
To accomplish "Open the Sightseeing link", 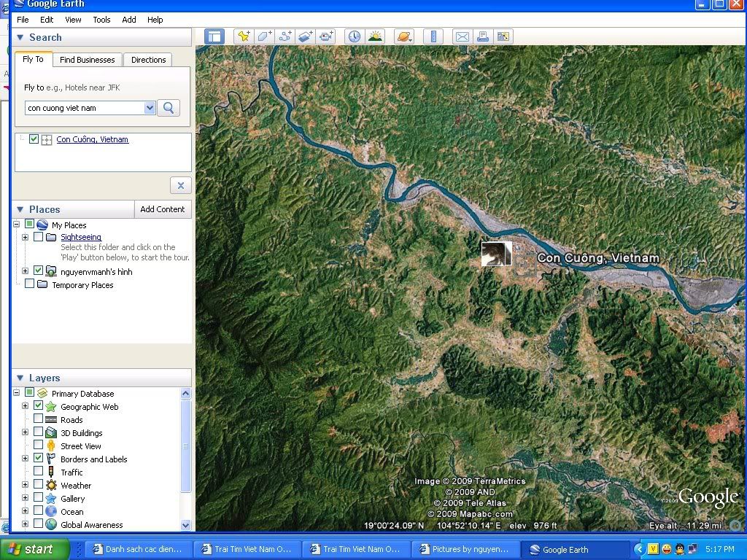I will click(x=81, y=237).
